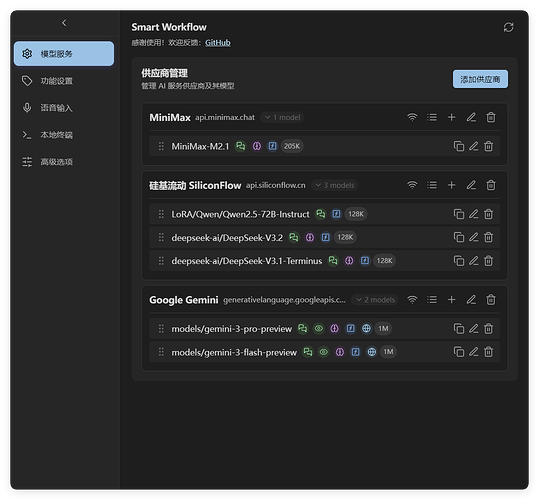Image resolution: width=539 pixels, height=500 pixels.
Task: Edit the models/gemini-3-flash-preview model
Action: click(474, 352)
